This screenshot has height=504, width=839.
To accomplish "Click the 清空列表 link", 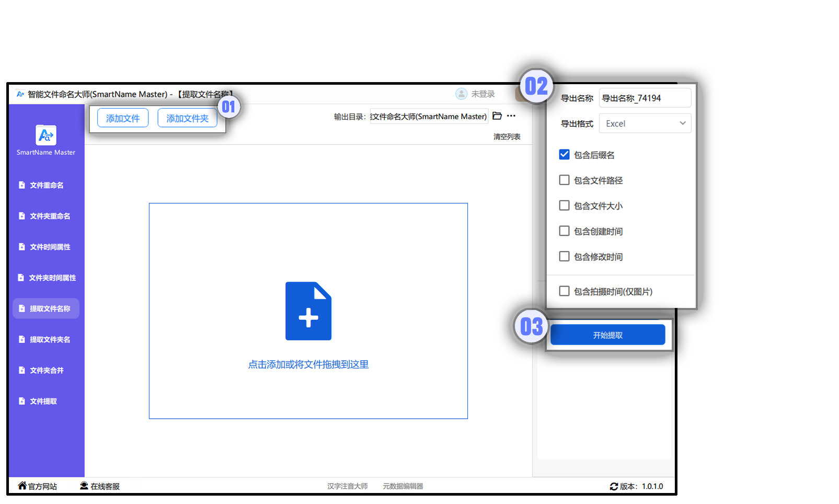I will tap(507, 136).
